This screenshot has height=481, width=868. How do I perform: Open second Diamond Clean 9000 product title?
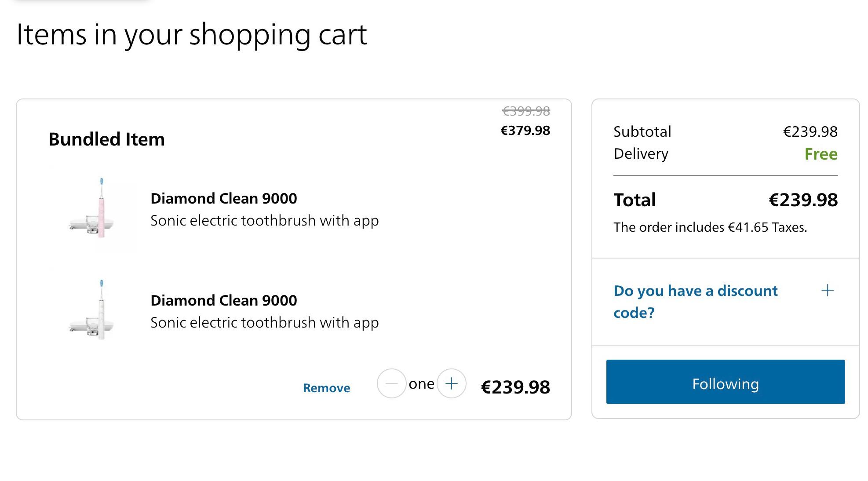tap(224, 300)
